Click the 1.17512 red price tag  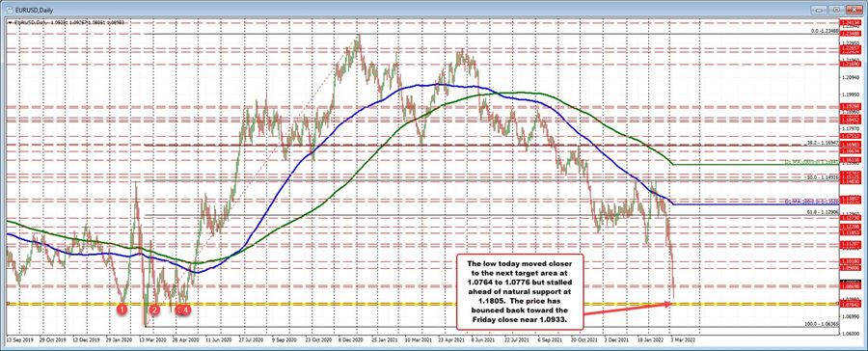(851, 136)
